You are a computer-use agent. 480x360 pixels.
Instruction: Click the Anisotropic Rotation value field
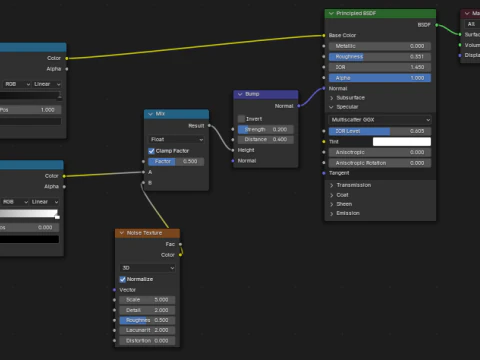380,163
